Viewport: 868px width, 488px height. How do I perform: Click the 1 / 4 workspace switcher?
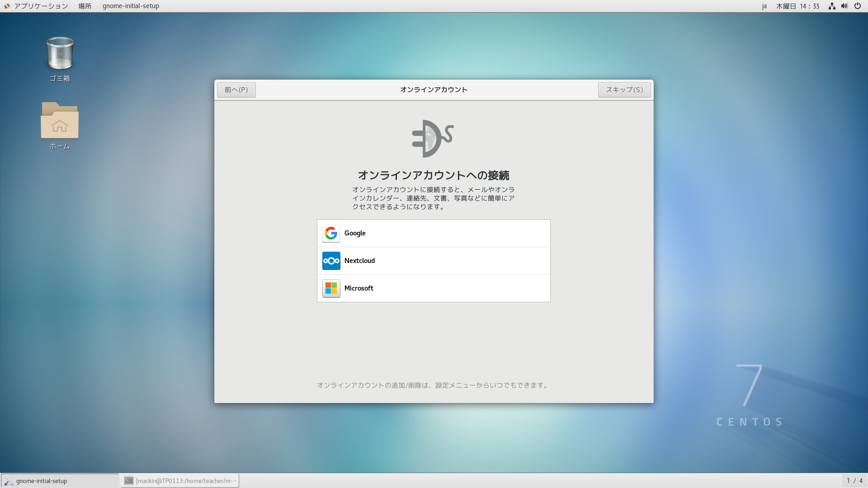click(x=854, y=481)
